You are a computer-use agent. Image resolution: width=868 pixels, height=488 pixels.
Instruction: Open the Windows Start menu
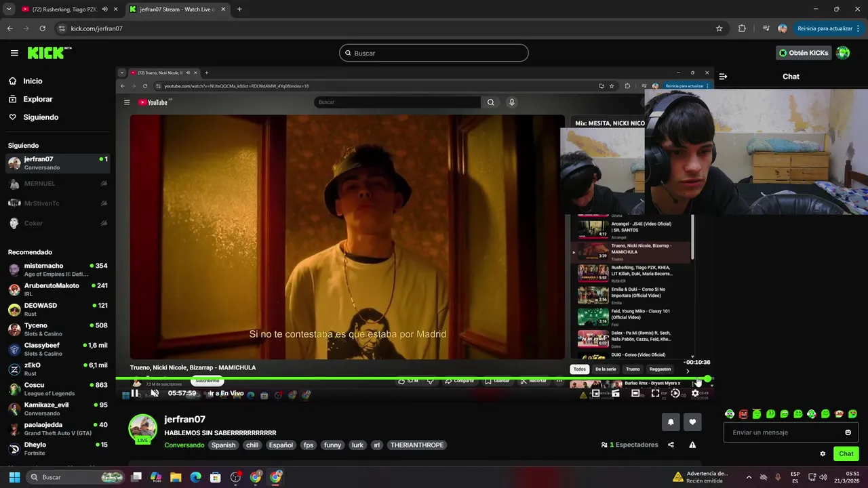[x=14, y=477]
